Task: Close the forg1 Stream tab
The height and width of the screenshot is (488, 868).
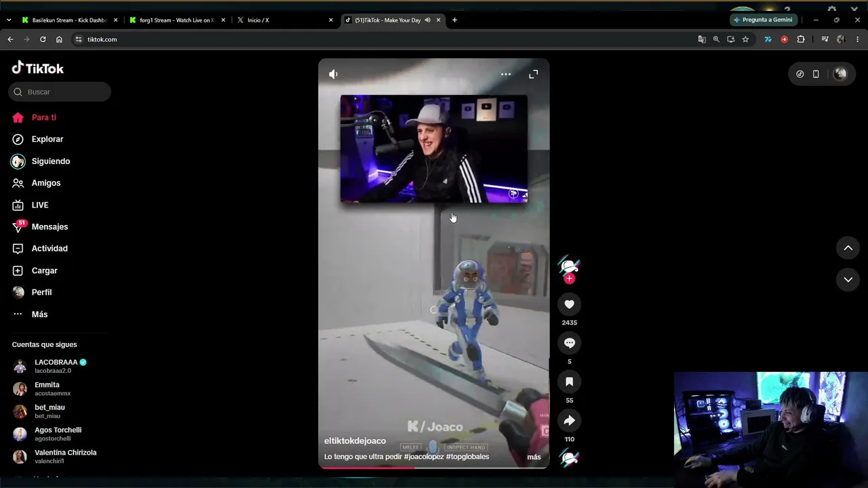Action: [x=223, y=20]
